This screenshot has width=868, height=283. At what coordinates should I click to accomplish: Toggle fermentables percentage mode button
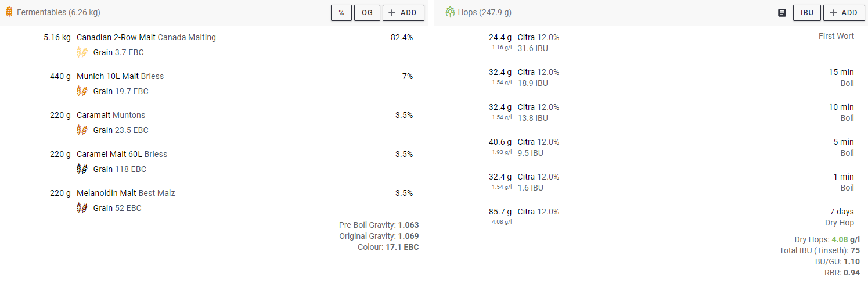point(341,13)
